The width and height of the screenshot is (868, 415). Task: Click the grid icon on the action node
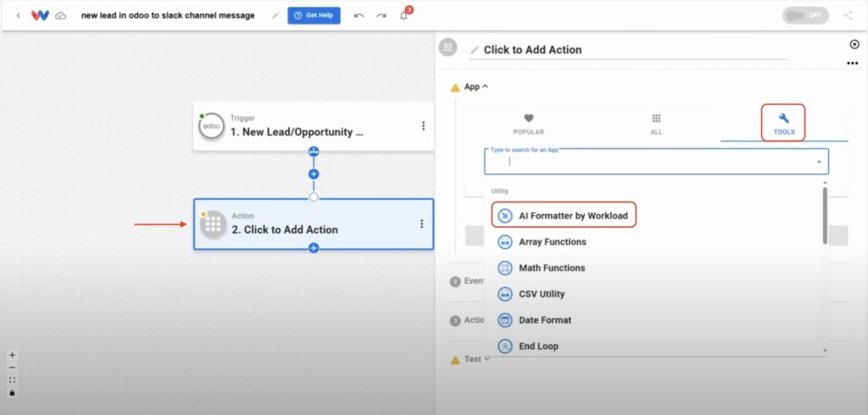pos(213,224)
